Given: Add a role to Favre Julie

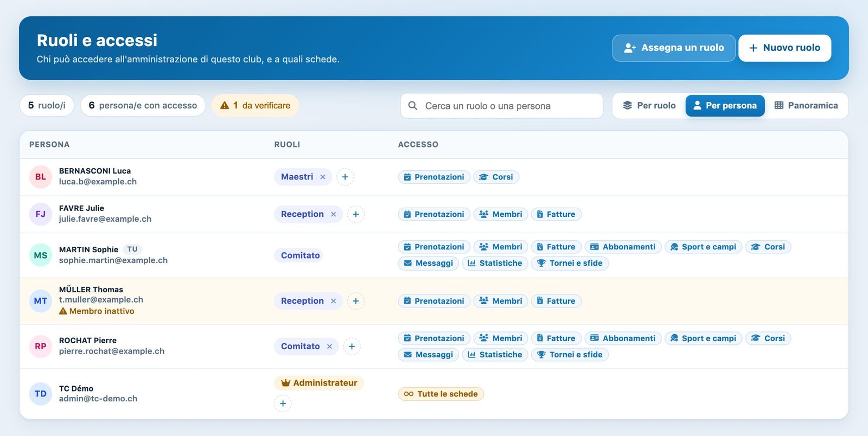Looking at the screenshot, I should point(356,214).
